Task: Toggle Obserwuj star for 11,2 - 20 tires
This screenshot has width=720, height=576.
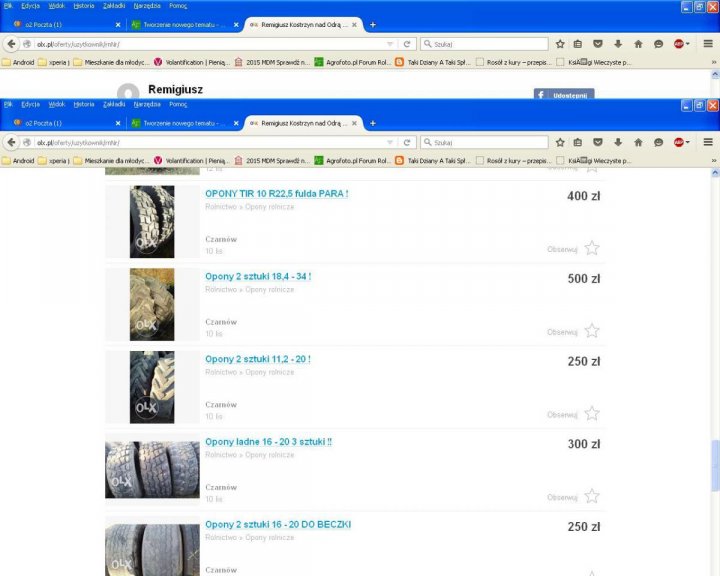Action: click(592, 414)
